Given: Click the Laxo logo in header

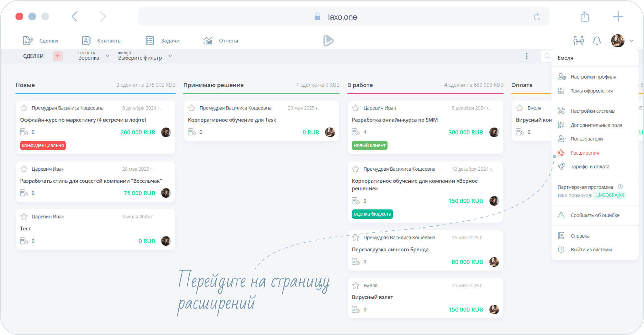Looking at the screenshot, I should pyautogui.click(x=328, y=41).
